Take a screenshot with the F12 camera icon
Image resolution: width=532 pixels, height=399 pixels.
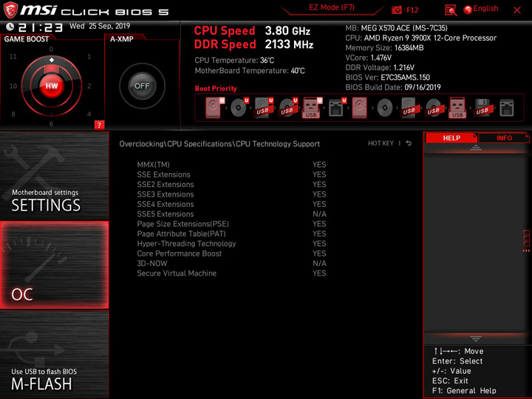click(397, 10)
